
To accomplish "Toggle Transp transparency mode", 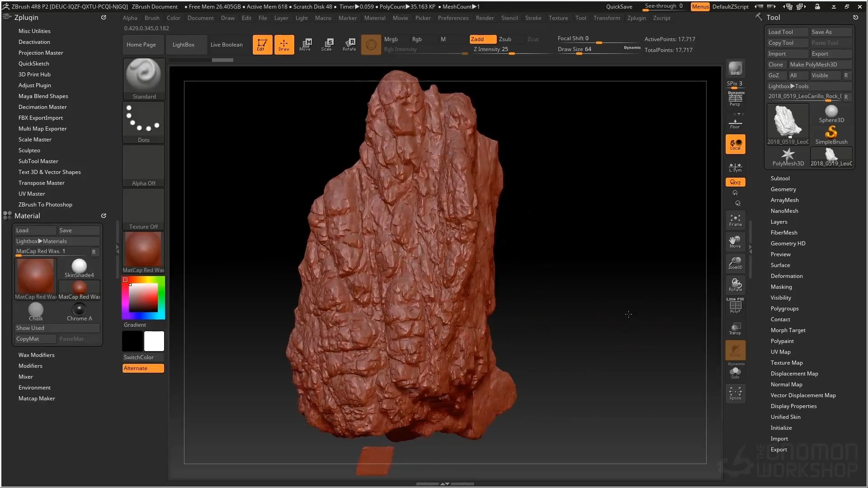I will tap(735, 328).
